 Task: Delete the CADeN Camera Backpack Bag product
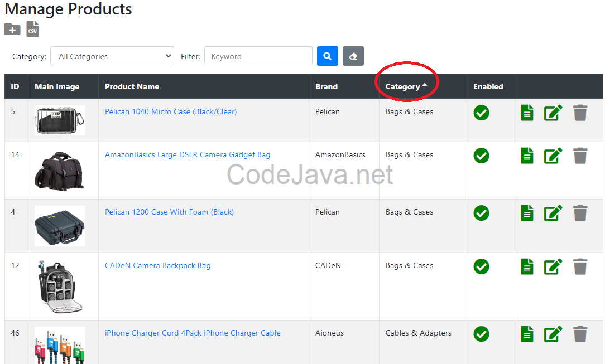(x=580, y=266)
